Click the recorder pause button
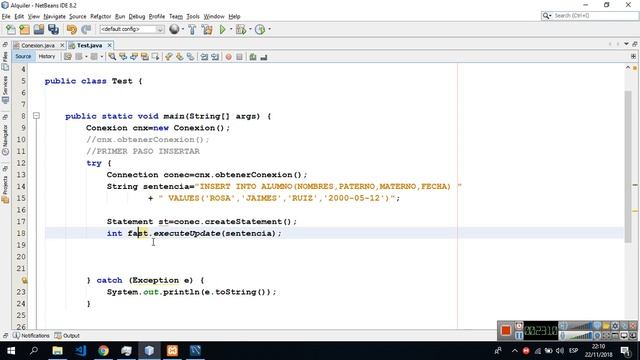Image resolution: width=640 pixels, height=360 pixels. (x=519, y=335)
